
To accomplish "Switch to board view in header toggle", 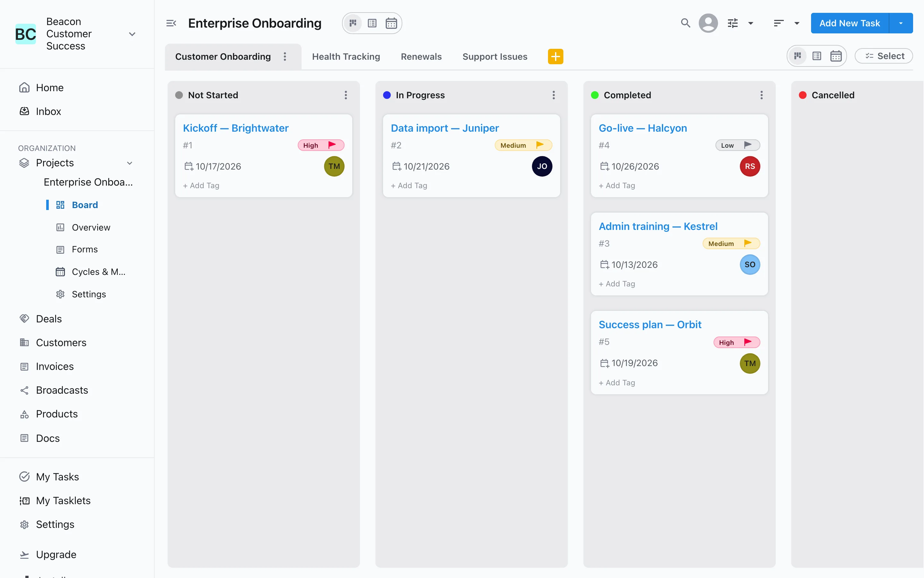I will pyautogui.click(x=353, y=23).
